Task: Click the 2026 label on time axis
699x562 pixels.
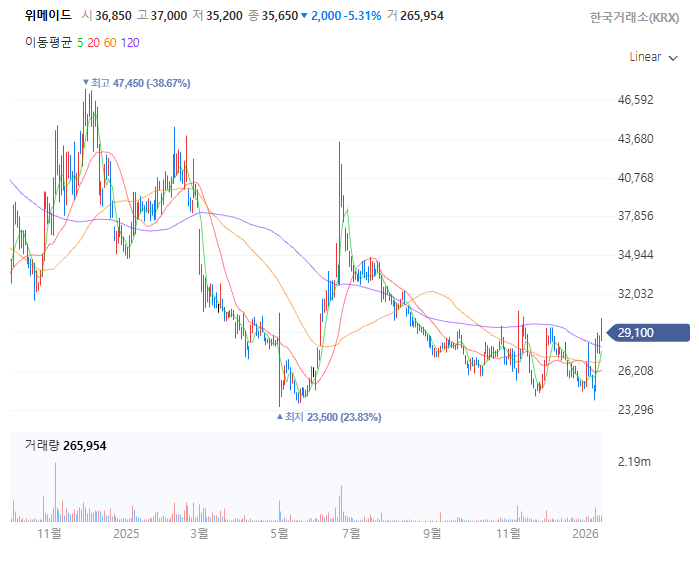Action: 586,534
